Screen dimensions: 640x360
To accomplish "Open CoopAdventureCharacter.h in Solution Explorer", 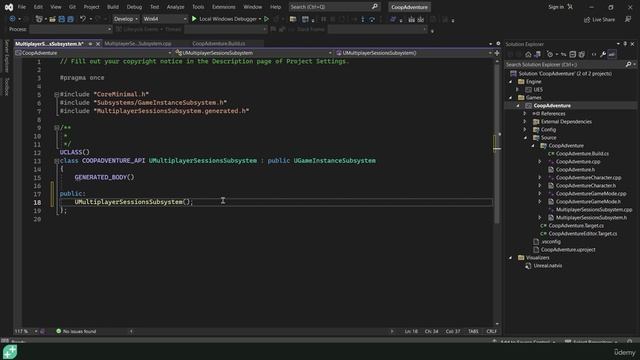I will pos(586,186).
